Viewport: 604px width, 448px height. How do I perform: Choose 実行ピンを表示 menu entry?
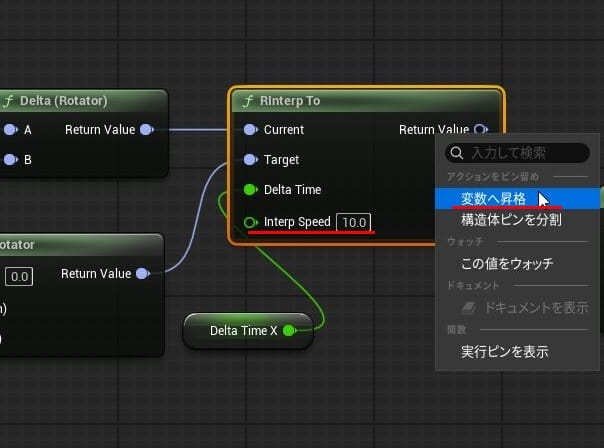click(x=517, y=352)
